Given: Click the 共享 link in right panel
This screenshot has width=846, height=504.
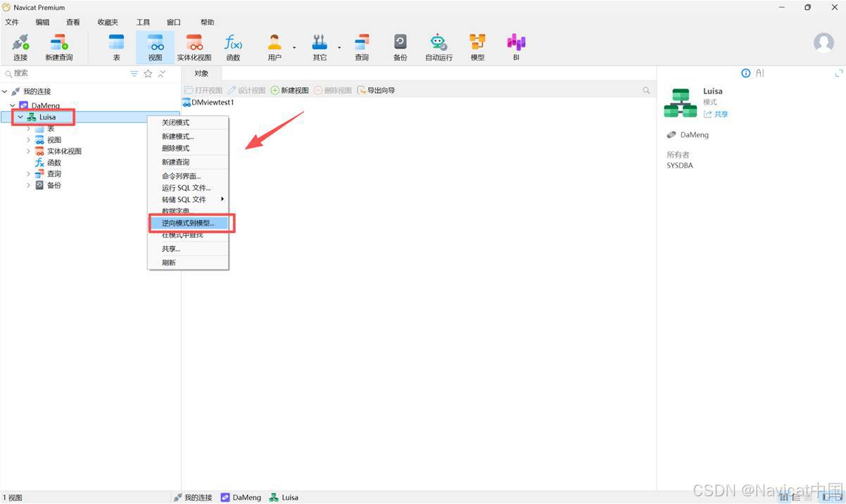Looking at the screenshot, I should click(716, 114).
